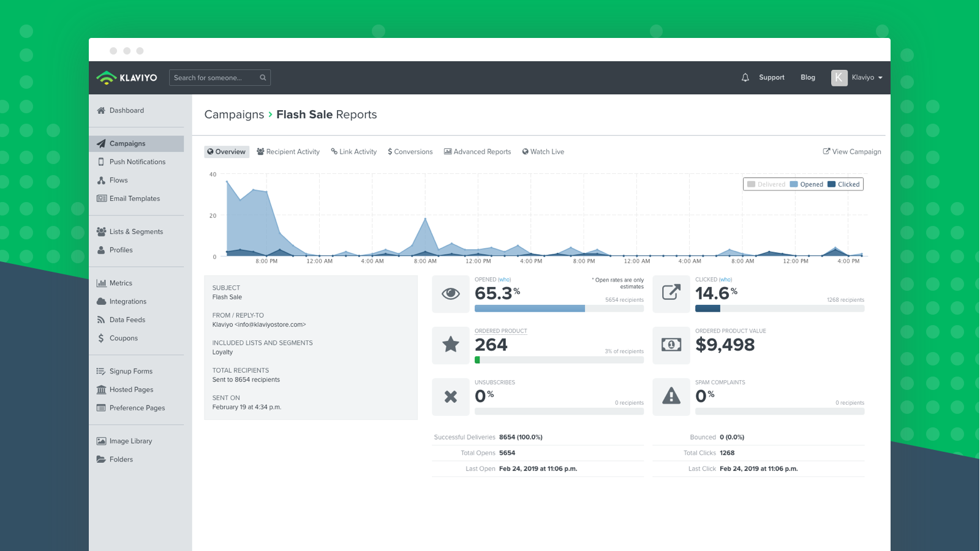Viewport: 980px width, 551px height.
Task: Click the notification bell icon
Action: [x=745, y=77]
